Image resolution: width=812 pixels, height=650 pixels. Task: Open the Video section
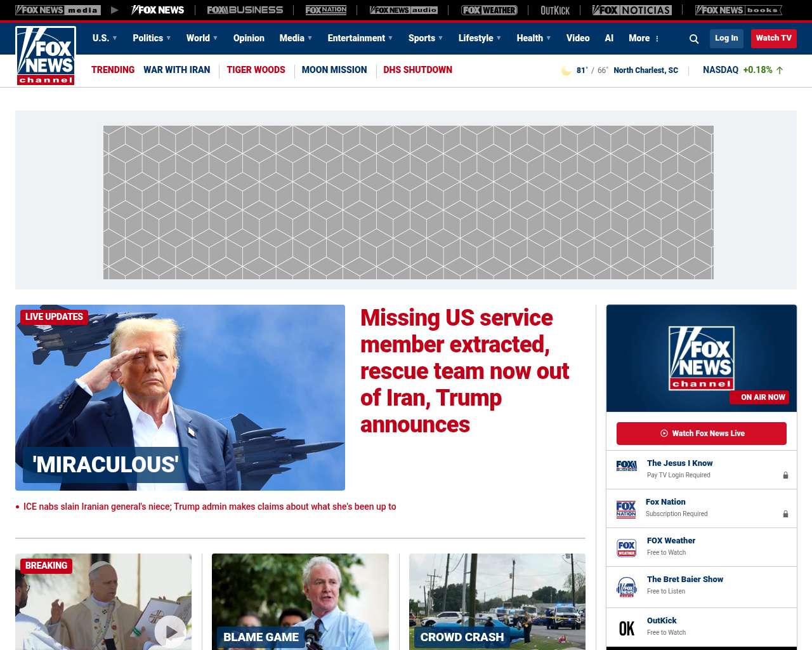pyautogui.click(x=578, y=38)
